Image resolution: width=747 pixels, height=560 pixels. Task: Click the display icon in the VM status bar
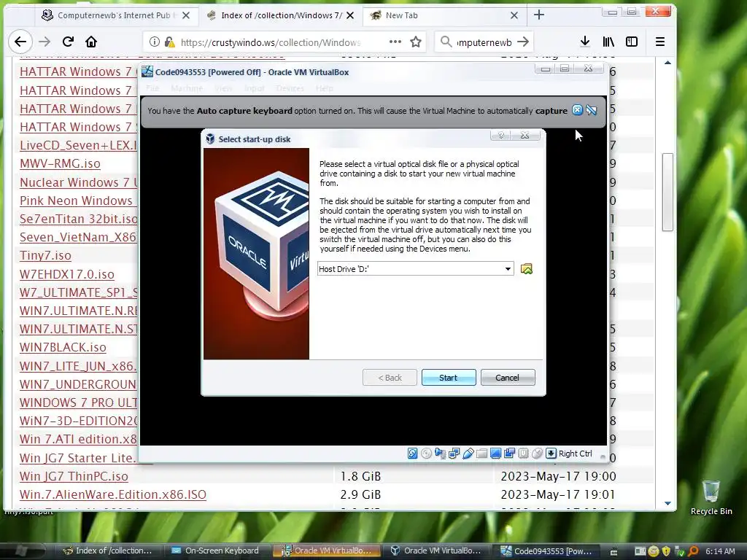coord(495,454)
